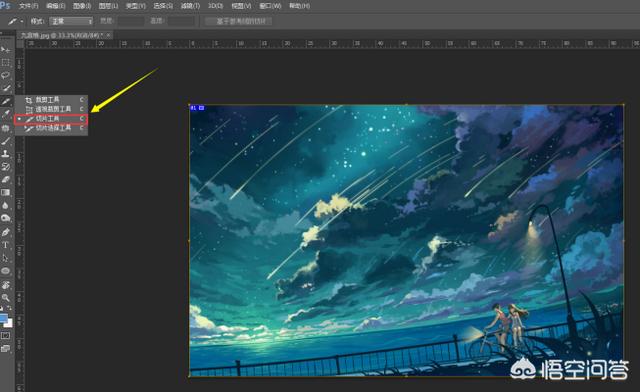Select the Gradient tool
The height and width of the screenshot is (392, 640).
pos(6,192)
